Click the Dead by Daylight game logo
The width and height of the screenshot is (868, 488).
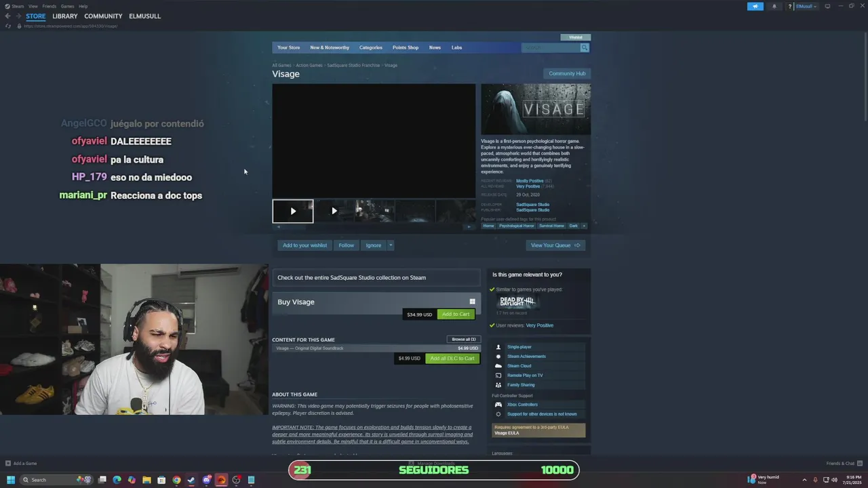(x=518, y=301)
